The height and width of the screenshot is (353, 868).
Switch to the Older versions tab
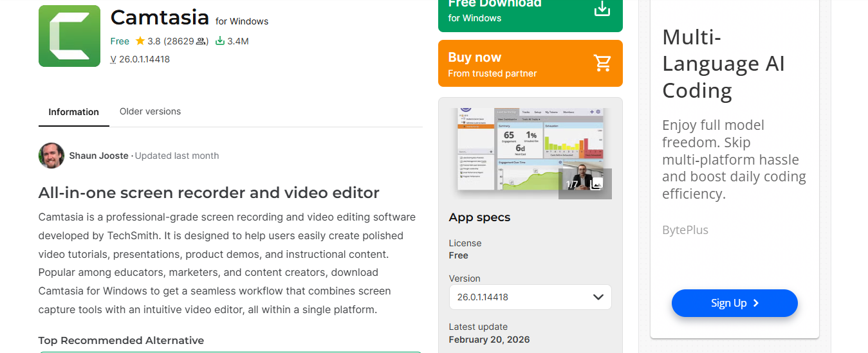[150, 111]
